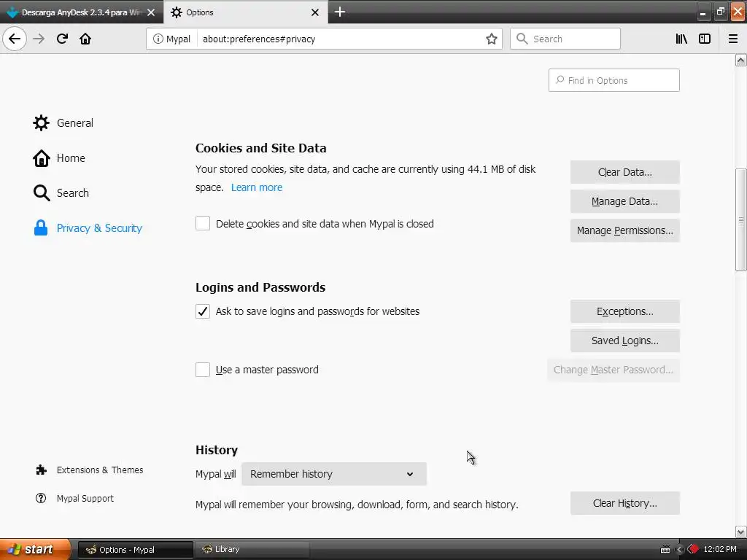Viewport: 747px width, 560px height.
Task: Click the Privacy lock icon
Action: 41,228
